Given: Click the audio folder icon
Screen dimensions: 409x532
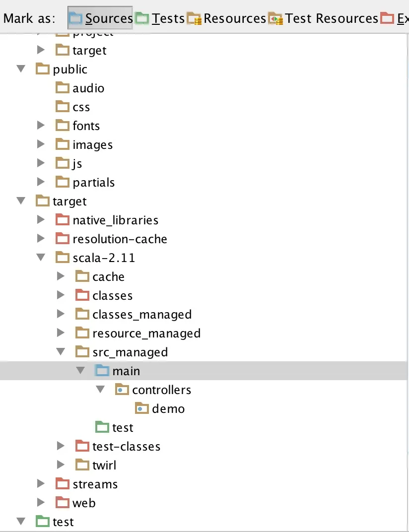Looking at the screenshot, I should coord(63,87).
